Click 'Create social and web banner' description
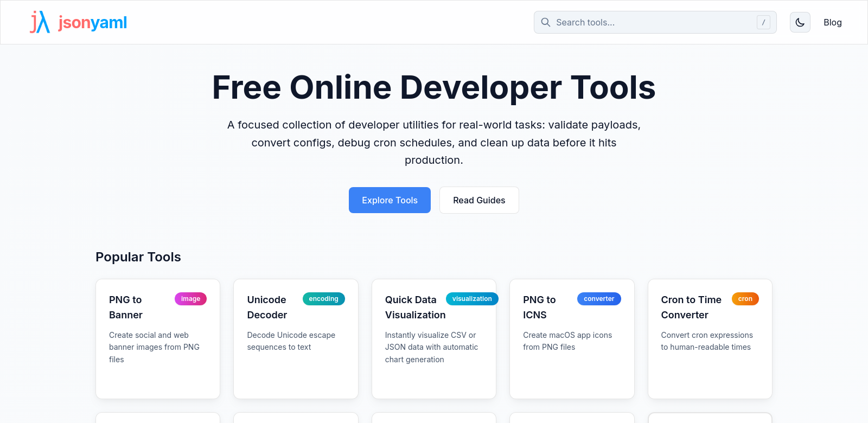Screen dimensions: 868x423 pyautogui.click(x=154, y=347)
